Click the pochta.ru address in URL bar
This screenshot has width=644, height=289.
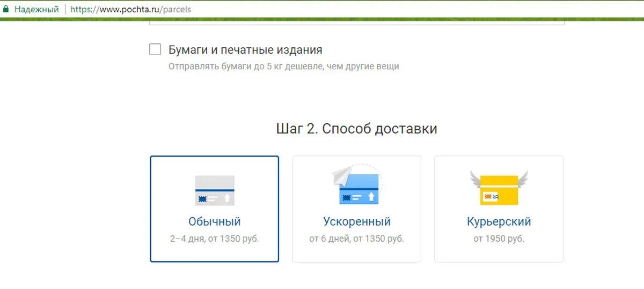coord(130,10)
